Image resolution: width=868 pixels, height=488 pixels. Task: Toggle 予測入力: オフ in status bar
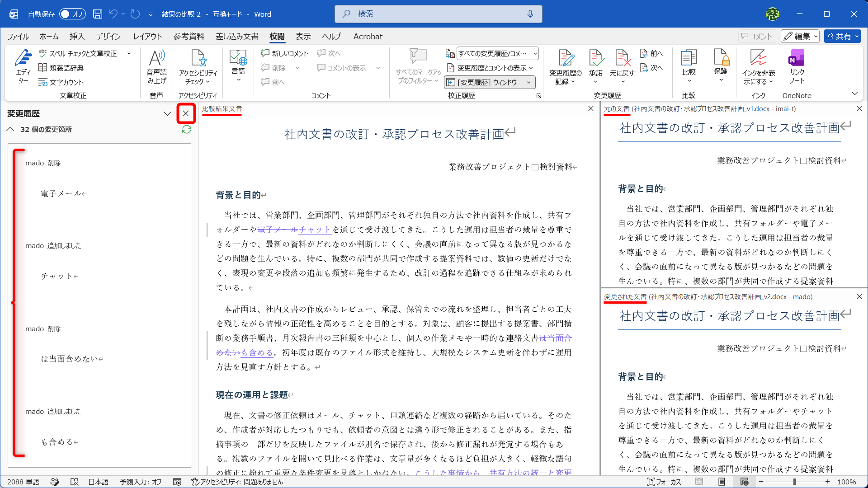pyautogui.click(x=141, y=482)
